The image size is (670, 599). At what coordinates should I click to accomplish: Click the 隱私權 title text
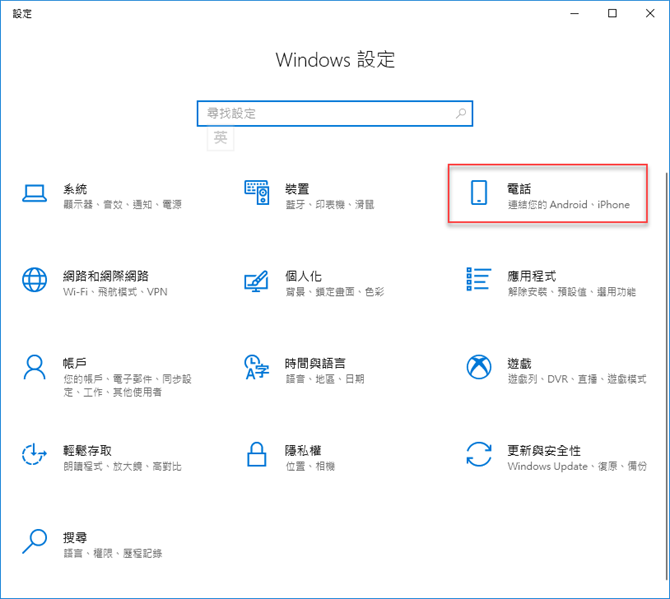tap(303, 450)
